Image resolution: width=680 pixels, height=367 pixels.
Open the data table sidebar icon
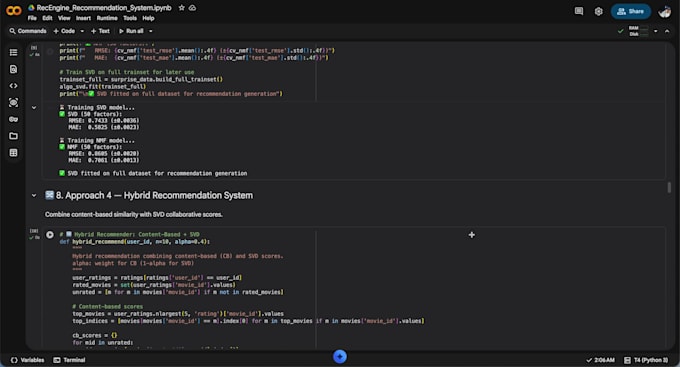pos(13,153)
